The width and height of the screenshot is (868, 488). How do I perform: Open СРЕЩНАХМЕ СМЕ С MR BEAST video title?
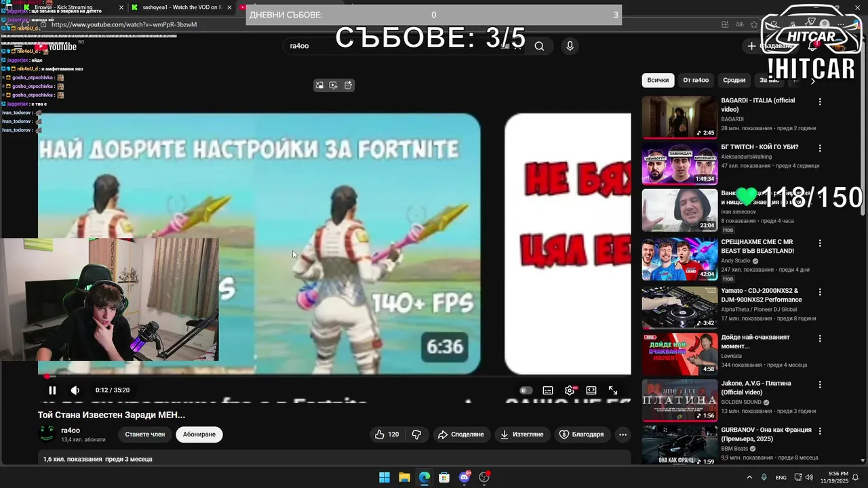point(757,246)
